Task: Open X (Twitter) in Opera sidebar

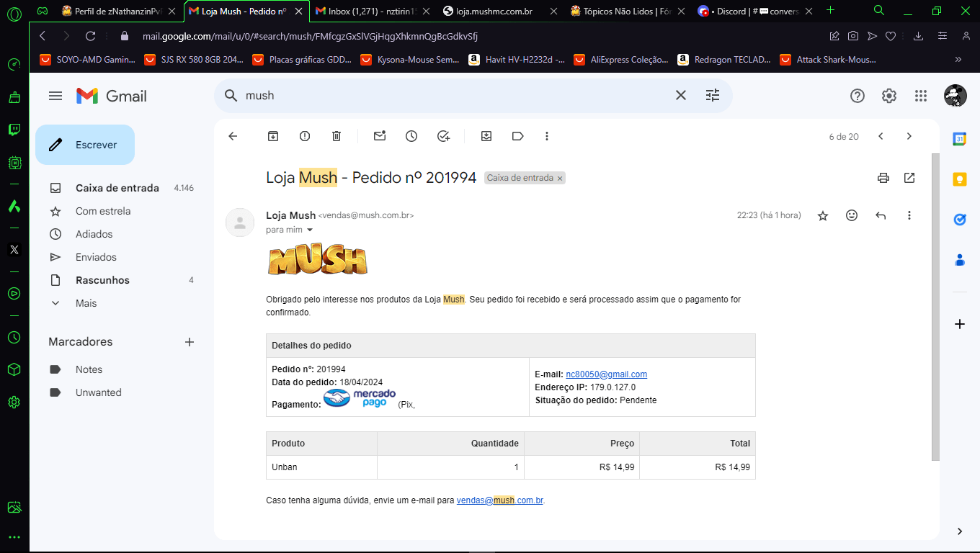Action: coord(14,250)
